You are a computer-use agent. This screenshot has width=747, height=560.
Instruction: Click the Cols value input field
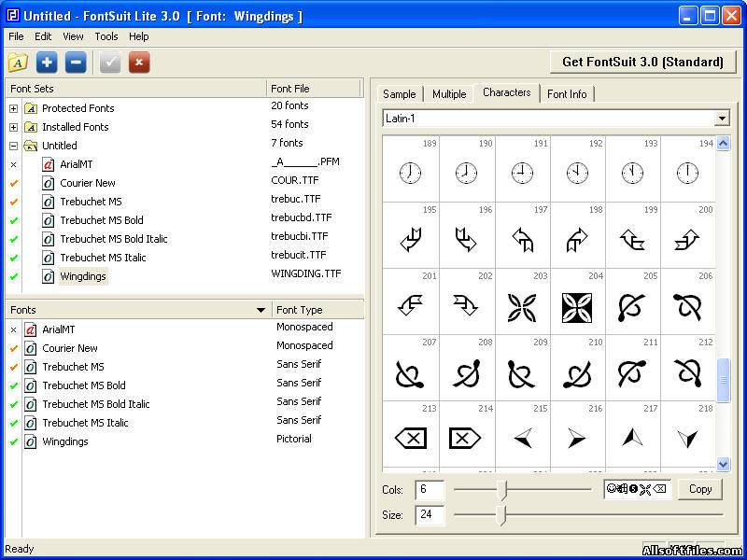(430, 489)
